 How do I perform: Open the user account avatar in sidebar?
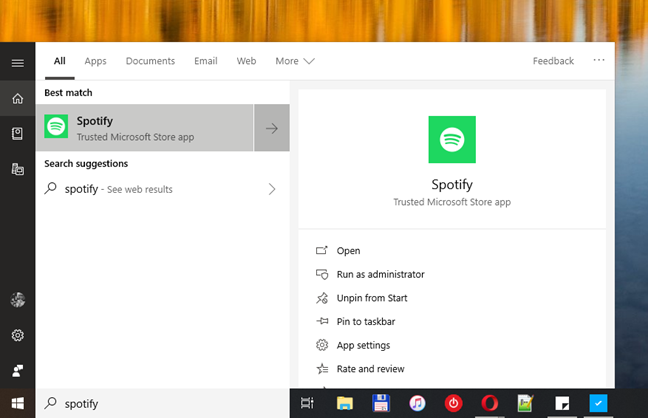tap(17, 299)
